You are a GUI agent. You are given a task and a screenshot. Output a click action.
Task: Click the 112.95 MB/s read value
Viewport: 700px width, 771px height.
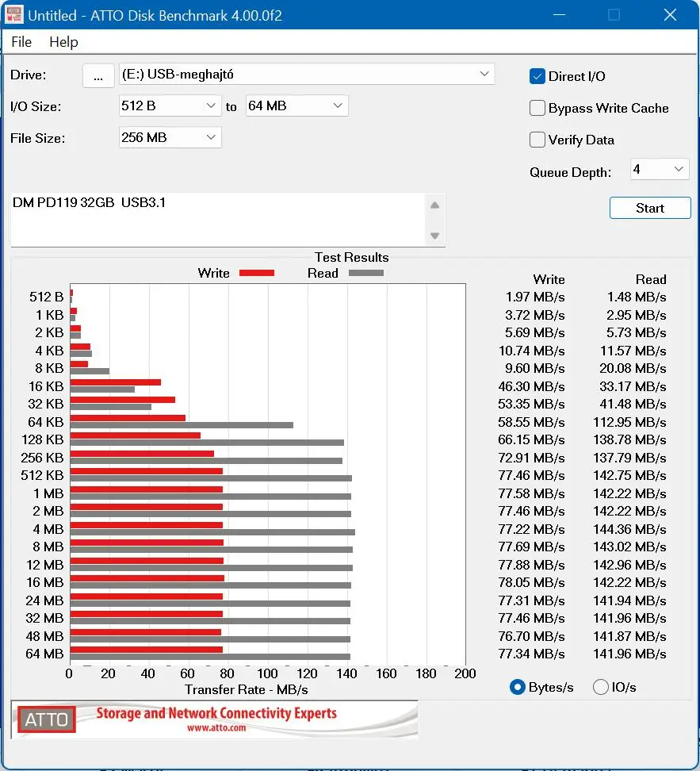coord(629,422)
